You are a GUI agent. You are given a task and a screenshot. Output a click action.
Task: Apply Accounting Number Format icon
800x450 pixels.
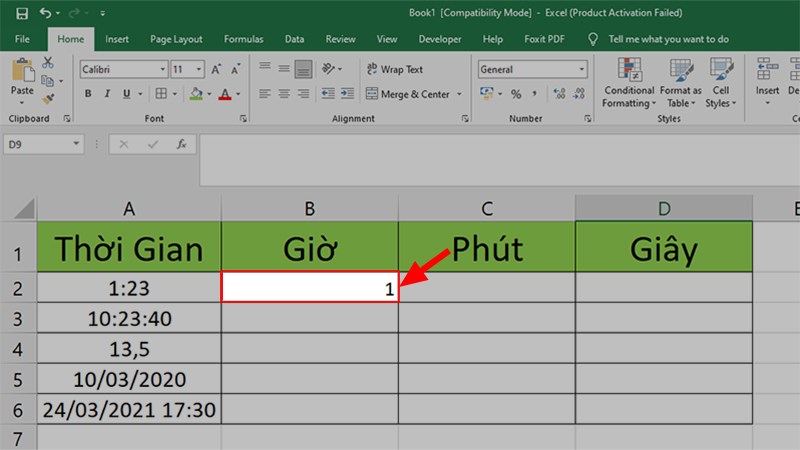tap(487, 93)
